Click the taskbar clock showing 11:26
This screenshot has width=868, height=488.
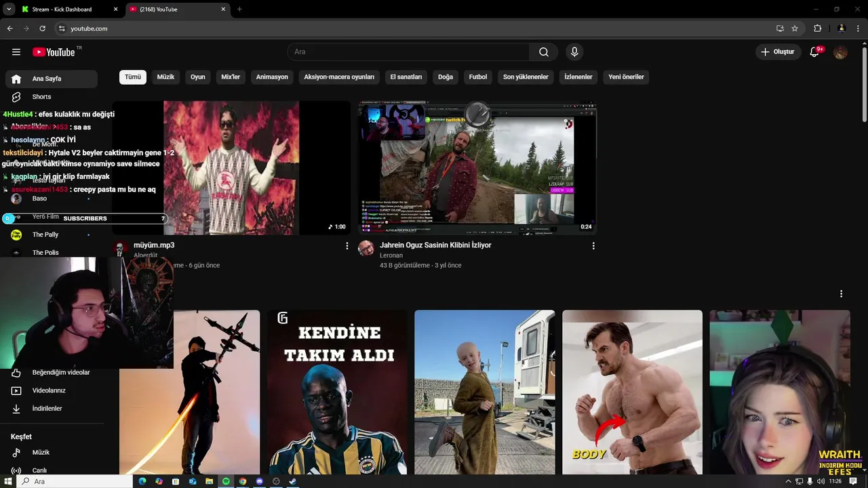(835, 481)
